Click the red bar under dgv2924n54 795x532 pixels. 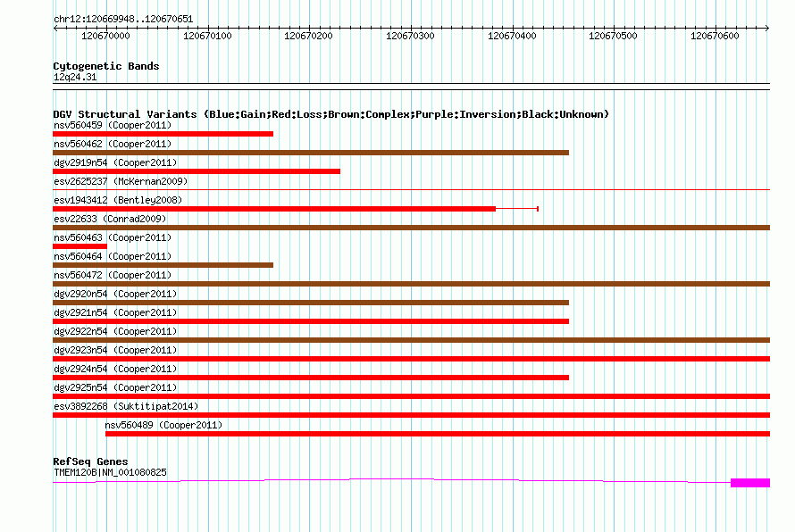click(311, 378)
